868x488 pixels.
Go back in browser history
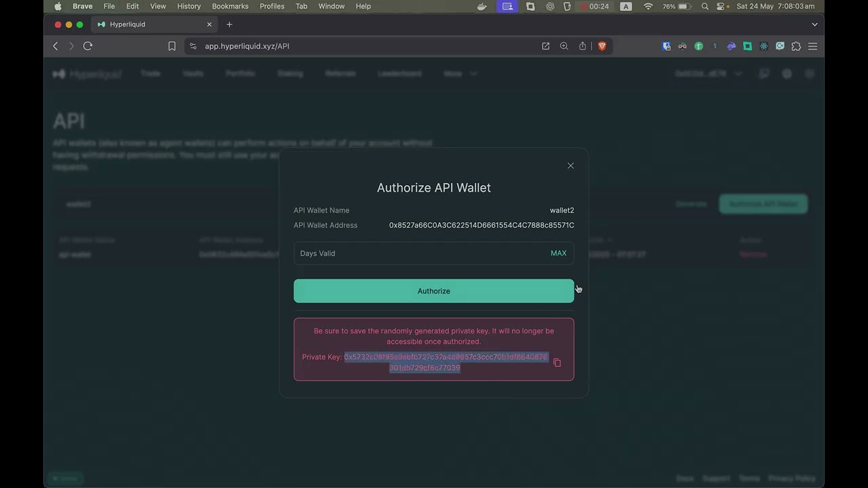coord(56,46)
